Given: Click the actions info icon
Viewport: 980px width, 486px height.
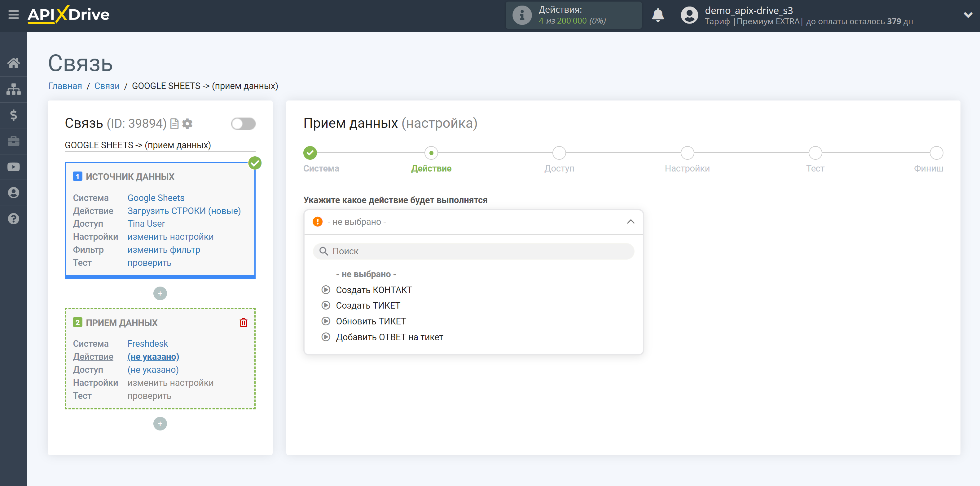Looking at the screenshot, I should pos(522,15).
